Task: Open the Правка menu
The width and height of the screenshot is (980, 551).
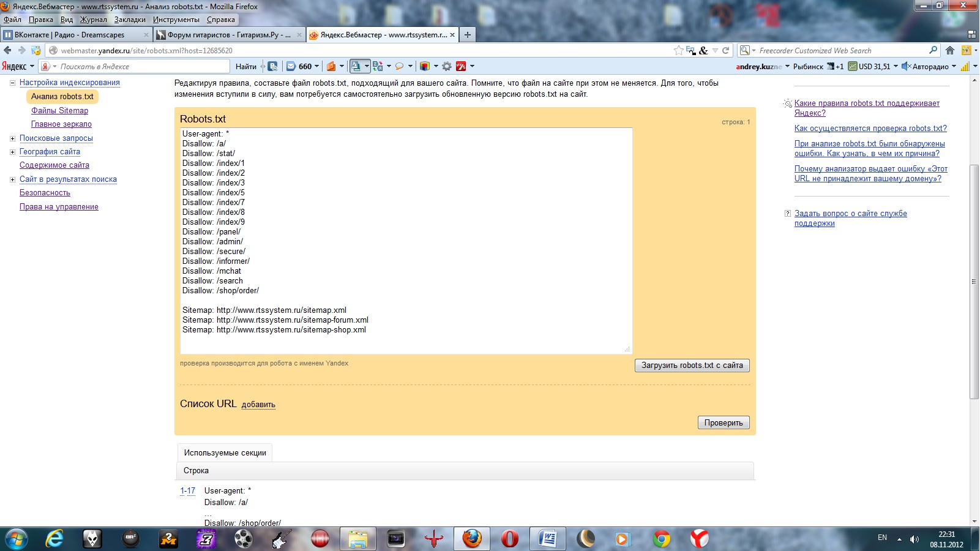Action: (41, 20)
